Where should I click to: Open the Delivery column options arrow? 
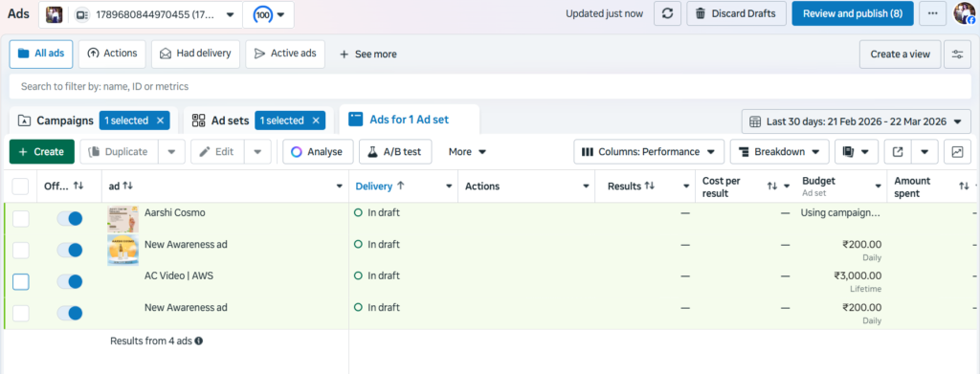click(449, 187)
